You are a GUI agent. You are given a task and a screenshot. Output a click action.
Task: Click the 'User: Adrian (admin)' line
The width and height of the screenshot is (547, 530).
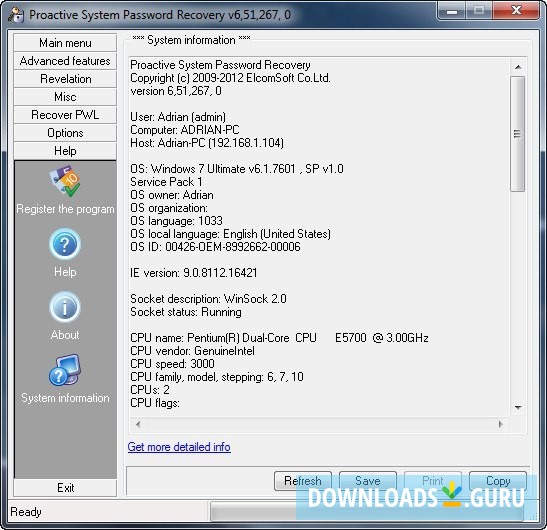coord(178,117)
